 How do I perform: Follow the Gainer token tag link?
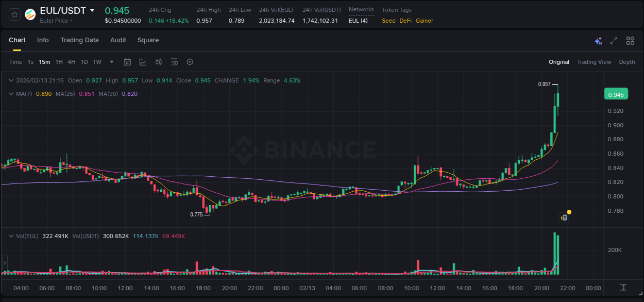pos(424,21)
